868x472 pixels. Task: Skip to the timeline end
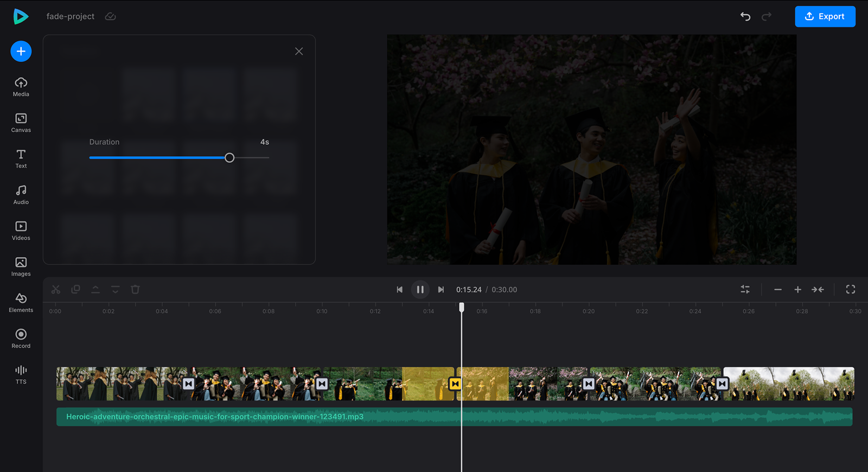441,290
